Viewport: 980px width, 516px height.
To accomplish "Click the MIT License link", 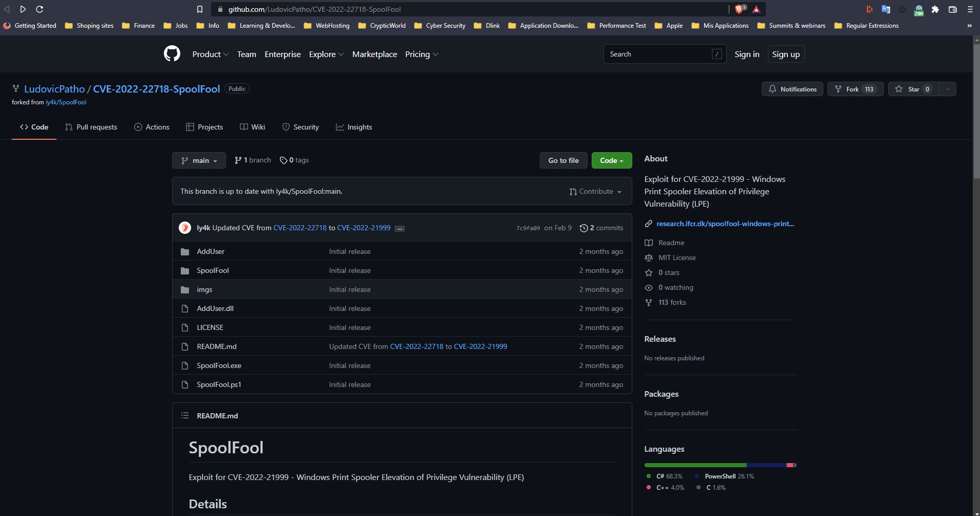I will coord(677,258).
